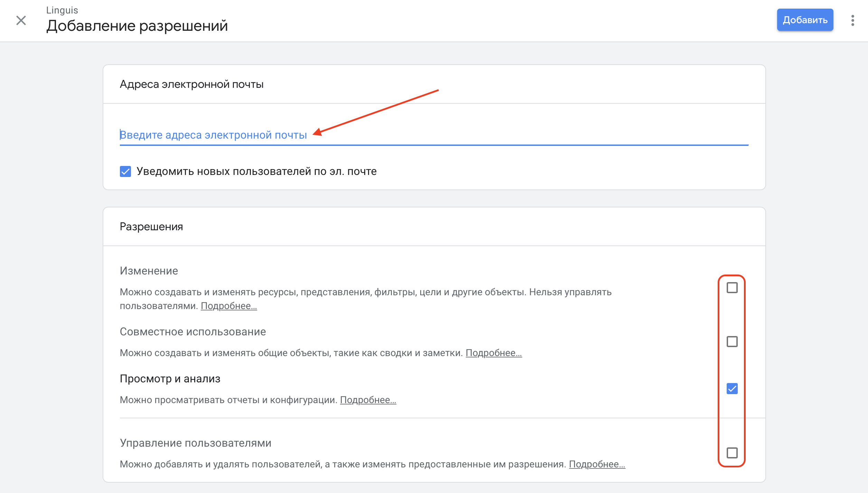The width and height of the screenshot is (868, 493).
Task: Click the blue Добавить button
Action: click(x=805, y=20)
